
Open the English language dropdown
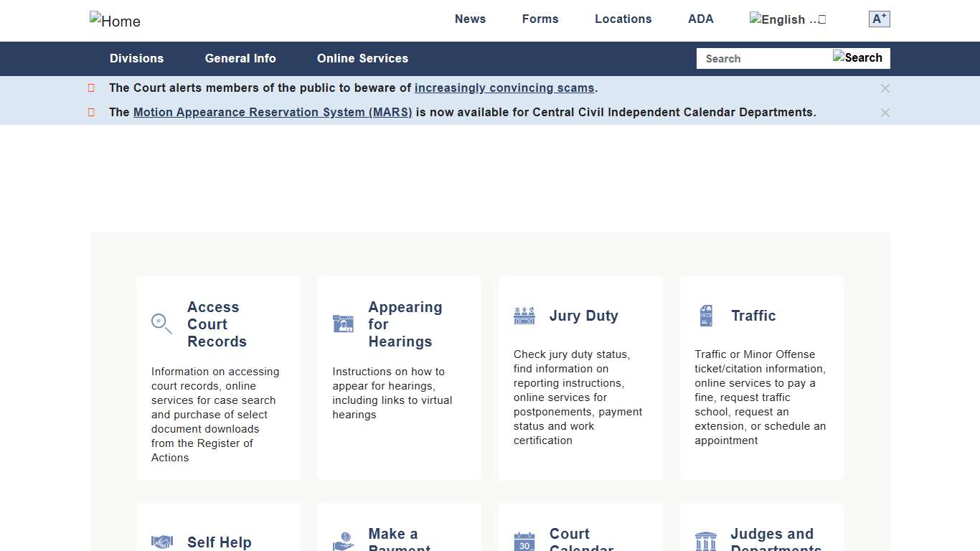[788, 19]
